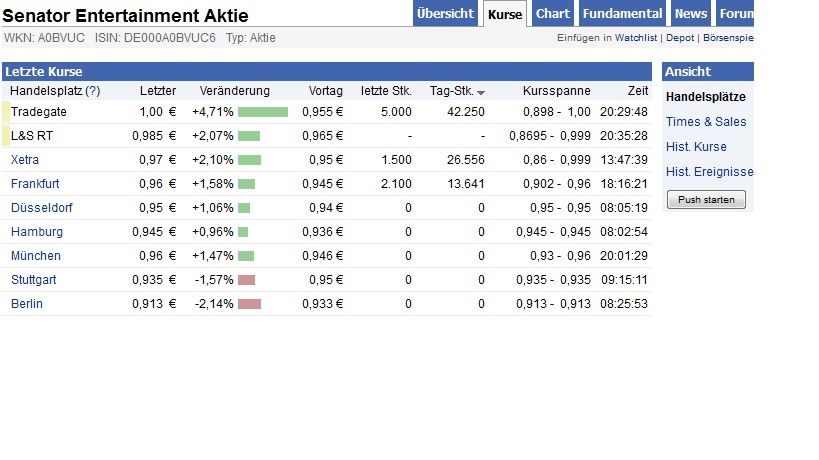Open the Frankfurt exchange link
The height and width of the screenshot is (460, 819).
click(35, 184)
